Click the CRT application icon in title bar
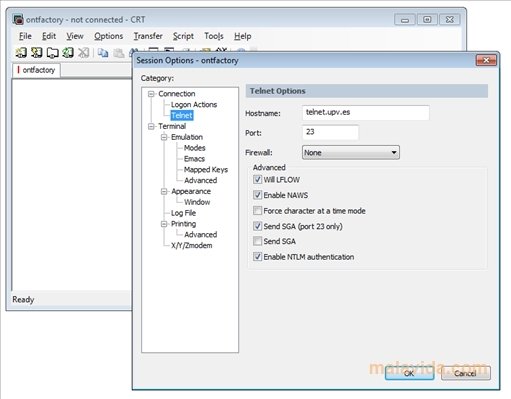 (18, 19)
